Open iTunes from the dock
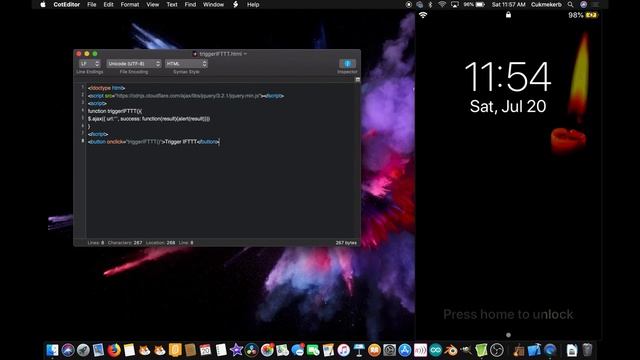This screenshot has width=640, height=360. [344, 350]
